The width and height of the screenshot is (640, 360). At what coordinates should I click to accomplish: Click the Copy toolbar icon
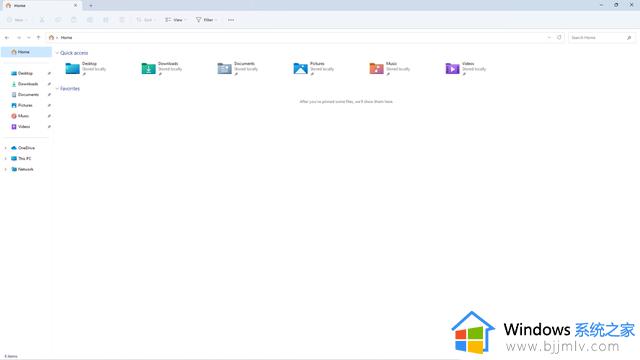pos(58,20)
